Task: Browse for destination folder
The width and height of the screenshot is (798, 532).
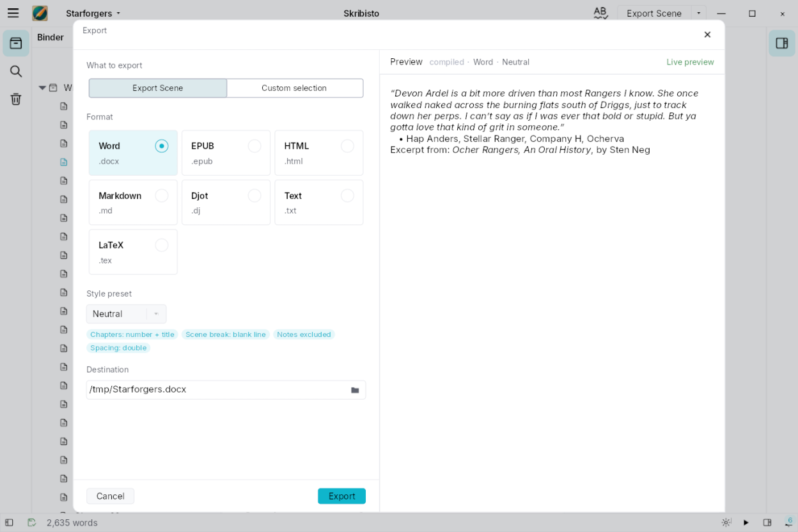Action: tap(355, 390)
